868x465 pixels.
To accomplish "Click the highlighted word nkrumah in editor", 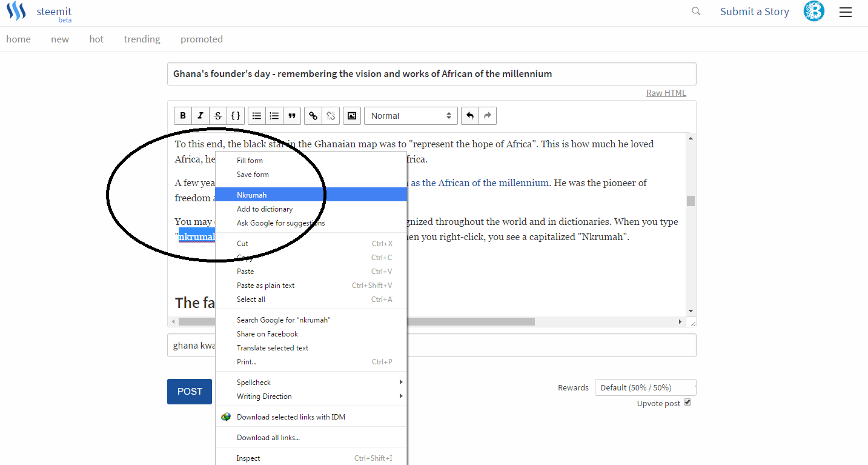I will point(197,236).
